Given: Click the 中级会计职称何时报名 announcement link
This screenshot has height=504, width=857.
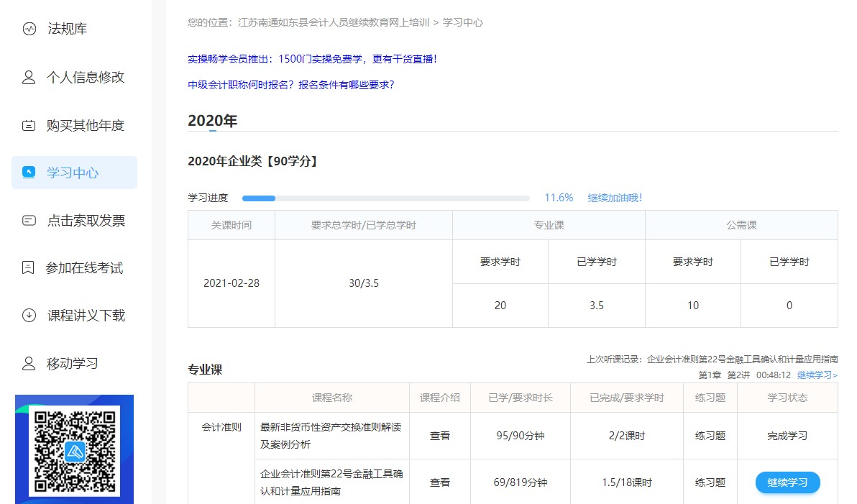Looking at the screenshot, I should [292, 85].
